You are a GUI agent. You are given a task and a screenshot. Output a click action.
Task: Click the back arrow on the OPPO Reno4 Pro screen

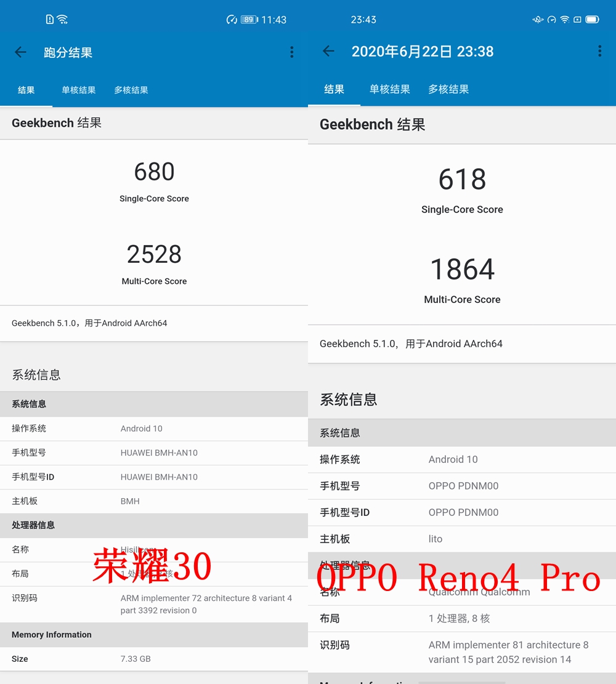pos(328,52)
